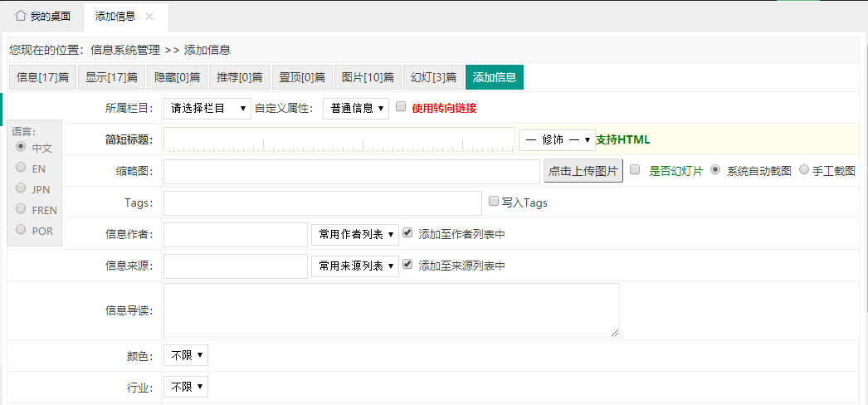Open the 信息[17]篇 list tab
The height and width of the screenshot is (405, 868).
click(42, 78)
